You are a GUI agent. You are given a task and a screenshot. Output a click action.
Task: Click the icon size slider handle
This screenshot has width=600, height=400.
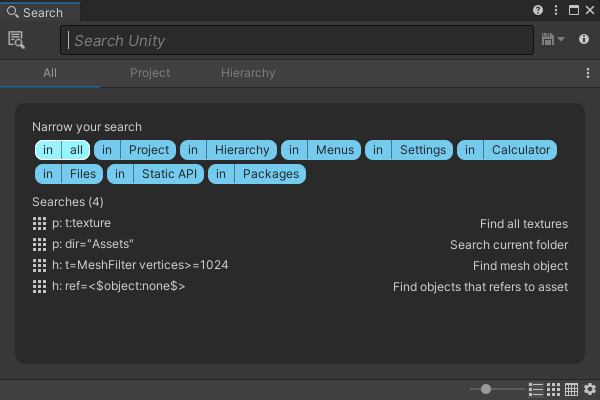point(486,389)
